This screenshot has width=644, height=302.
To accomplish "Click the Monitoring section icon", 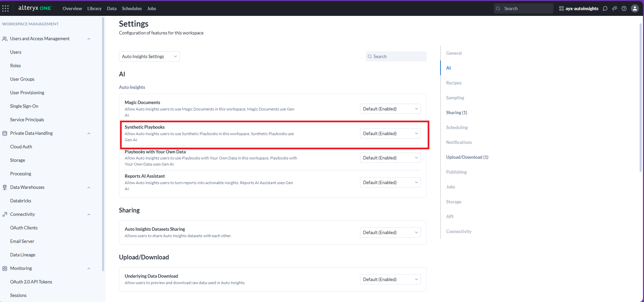I will (x=5, y=269).
